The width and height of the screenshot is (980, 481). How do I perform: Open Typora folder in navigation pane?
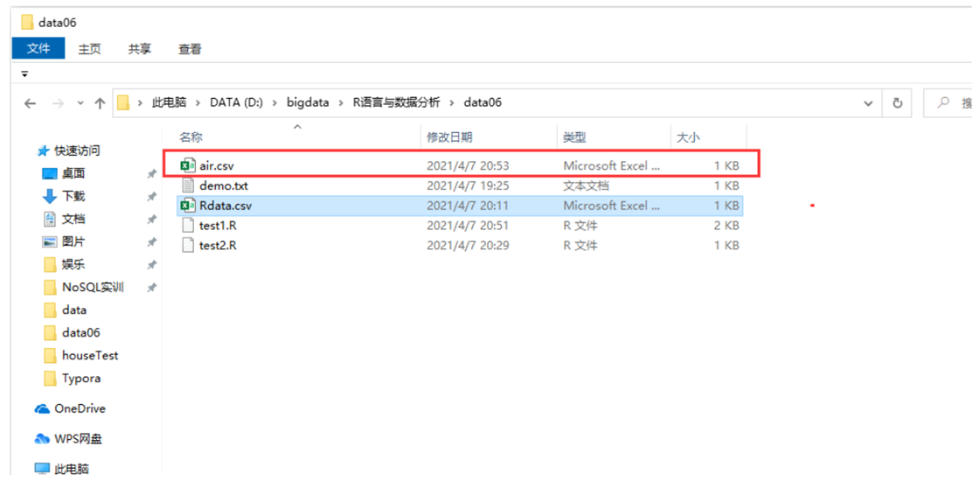[81, 379]
